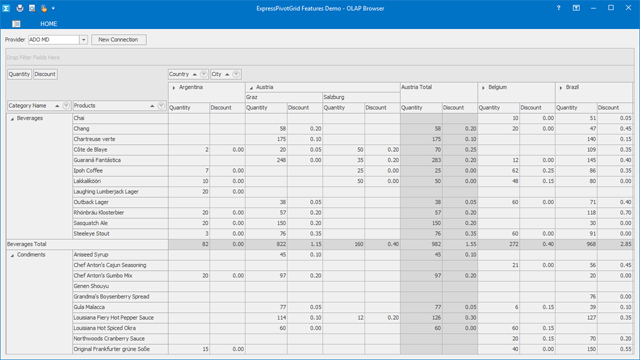Select the Lakkalikööri product row

120,181
